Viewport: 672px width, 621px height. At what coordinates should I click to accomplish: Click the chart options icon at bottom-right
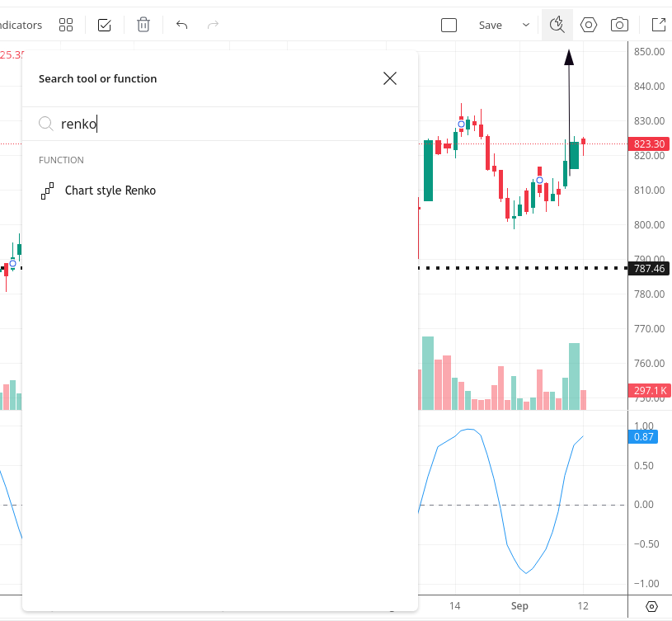651,606
